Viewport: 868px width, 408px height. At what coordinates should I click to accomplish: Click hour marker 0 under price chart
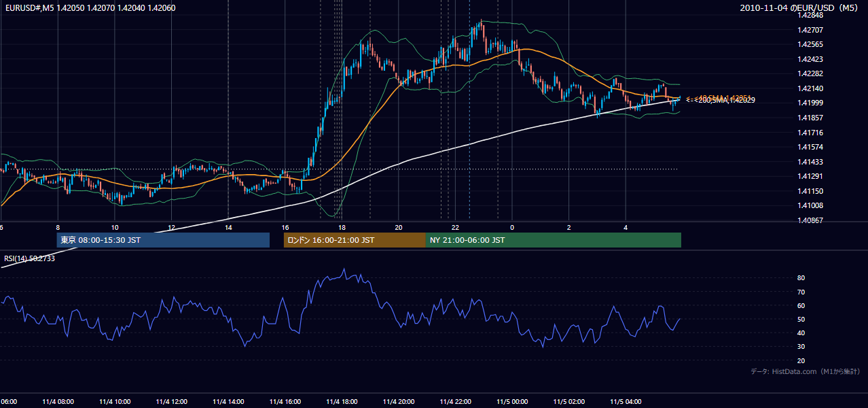click(512, 227)
